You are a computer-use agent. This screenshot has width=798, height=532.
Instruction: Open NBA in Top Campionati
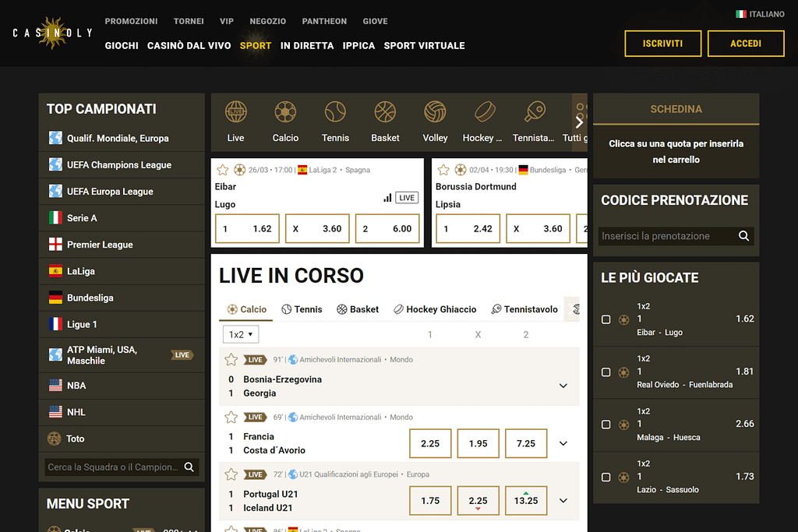pyautogui.click(x=122, y=386)
